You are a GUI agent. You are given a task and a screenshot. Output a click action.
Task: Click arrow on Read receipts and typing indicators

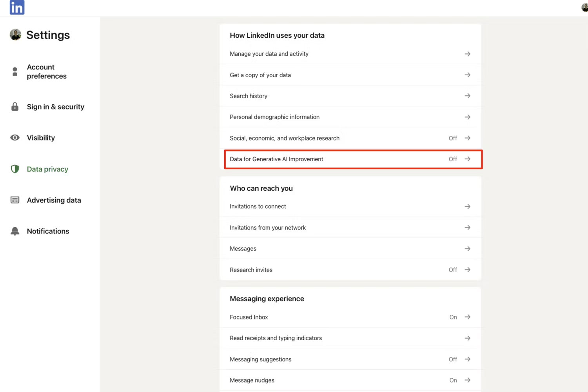pyautogui.click(x=467, y=338)
